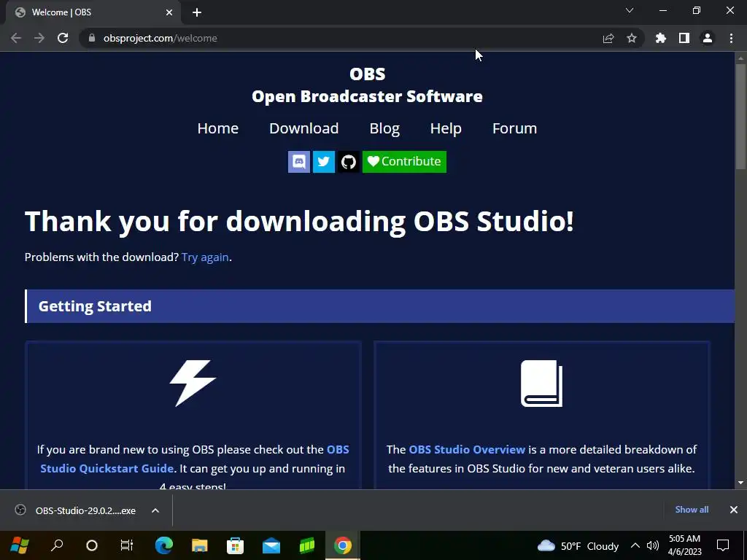747x560 pixels.
Task: Open the tab search dropdown
Action: 630,10
